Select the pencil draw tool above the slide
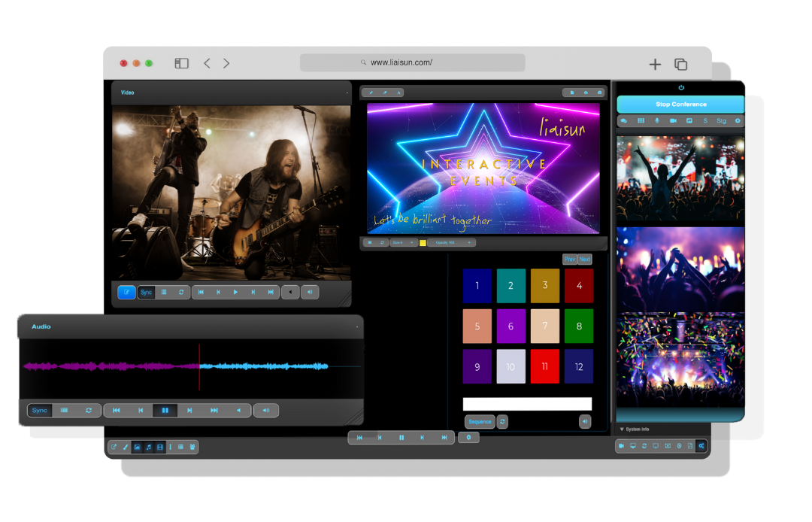Image resolution: width=812 pixels, height=522 pixels. (371, 93)
